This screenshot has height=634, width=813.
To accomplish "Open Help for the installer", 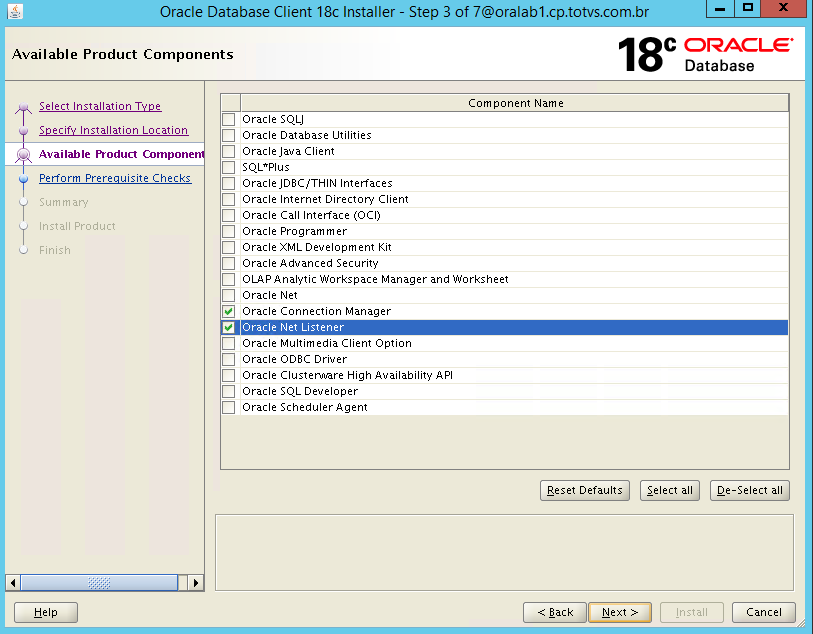I will point(46,612).
